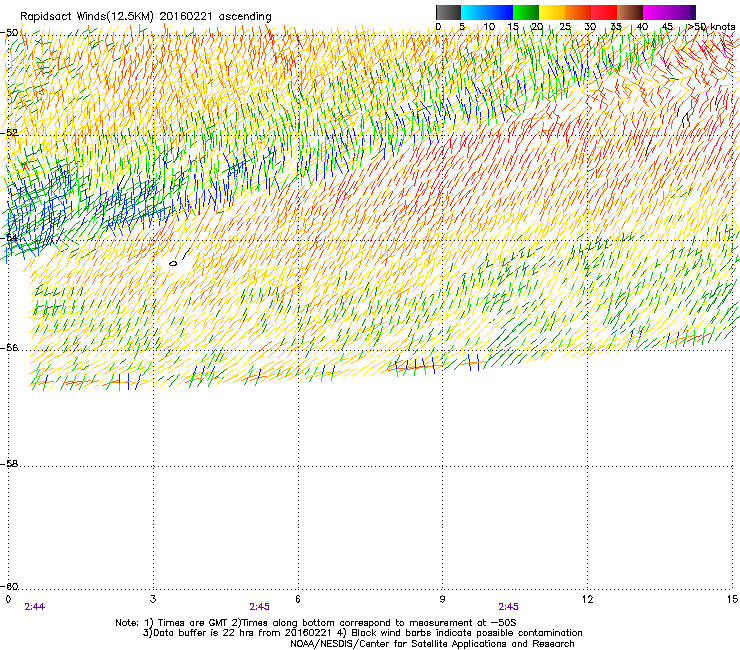Click the 'Note: 1) Times are GMT' line
This screenshot has height=650, width=740.
point(316,623)
